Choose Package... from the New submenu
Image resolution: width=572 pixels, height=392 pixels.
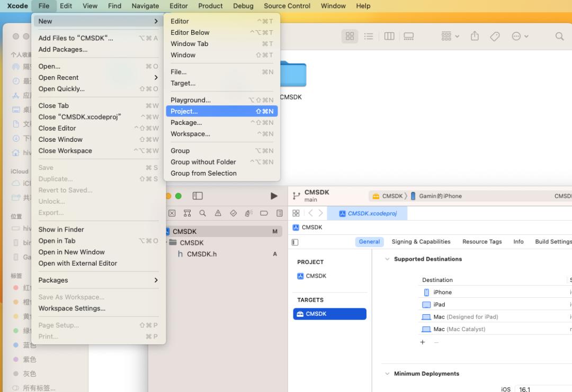point(222,122)
